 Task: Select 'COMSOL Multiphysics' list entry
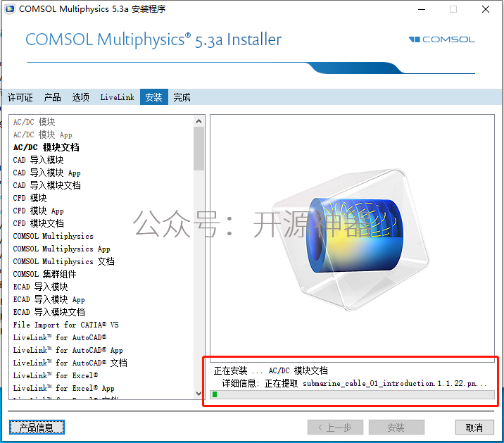pos(53,236)
